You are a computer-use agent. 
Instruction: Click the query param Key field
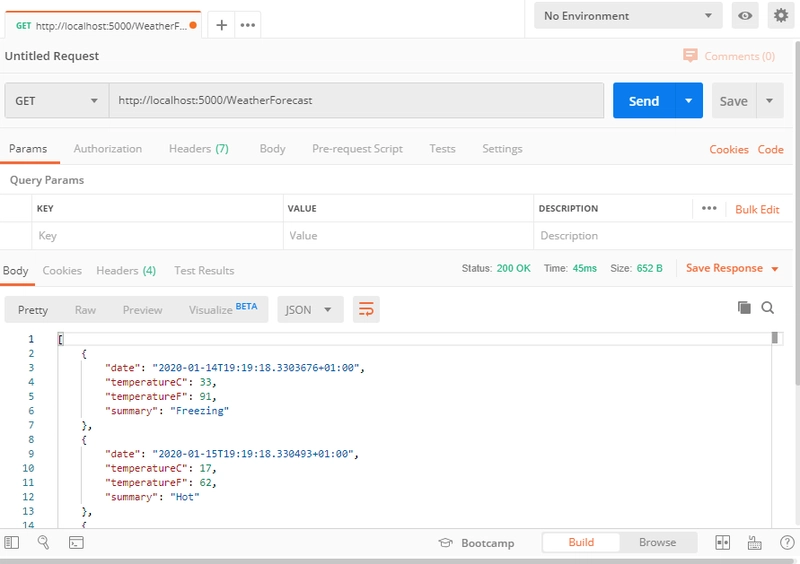click(x=157, y=236)
